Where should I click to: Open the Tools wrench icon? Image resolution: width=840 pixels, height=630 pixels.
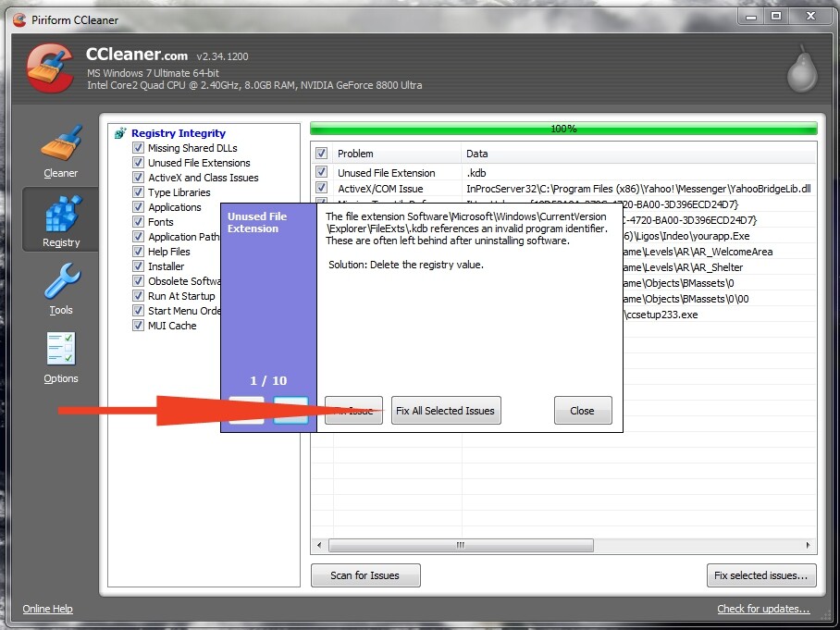coord(62,280)
